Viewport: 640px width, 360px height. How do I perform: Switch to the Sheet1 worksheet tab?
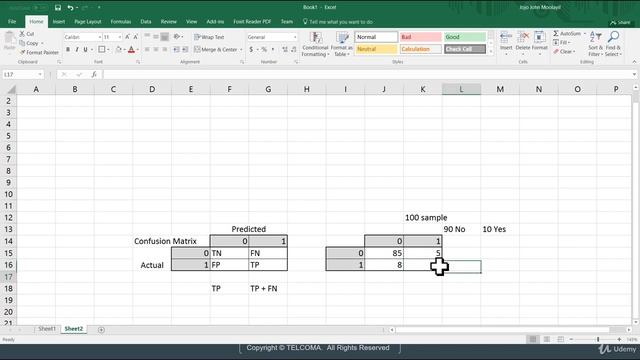(47, 329)
